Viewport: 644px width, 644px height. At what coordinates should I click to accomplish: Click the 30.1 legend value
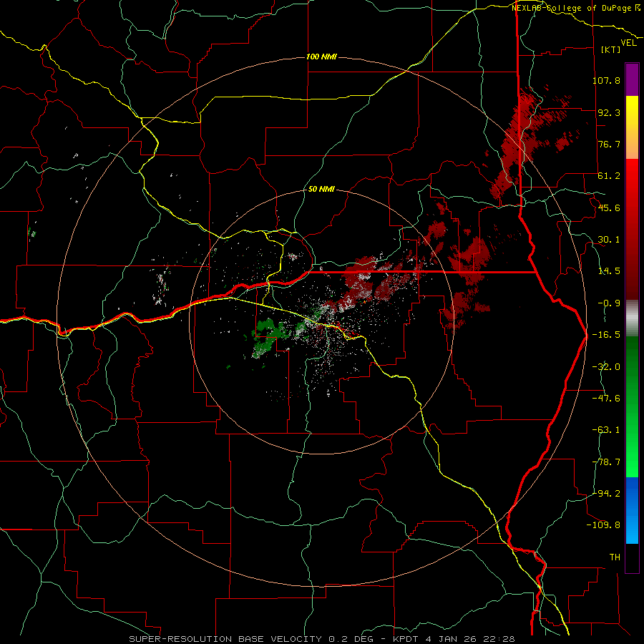tap(609, 240)
